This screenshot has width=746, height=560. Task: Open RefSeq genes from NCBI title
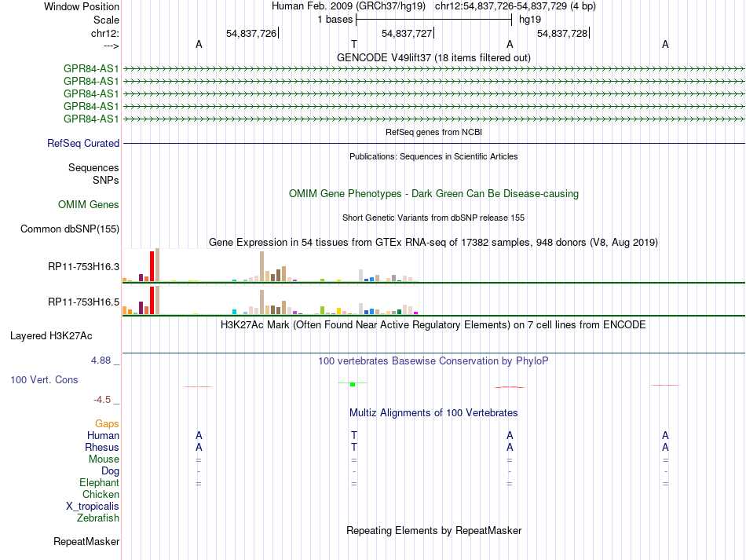(433, 132)
